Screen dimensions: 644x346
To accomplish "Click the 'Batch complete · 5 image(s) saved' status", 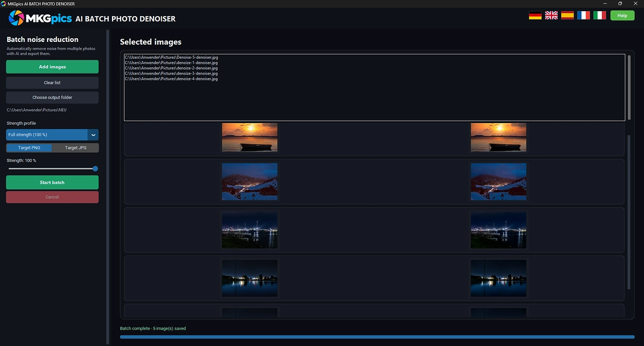I will [x=153, y=328].
